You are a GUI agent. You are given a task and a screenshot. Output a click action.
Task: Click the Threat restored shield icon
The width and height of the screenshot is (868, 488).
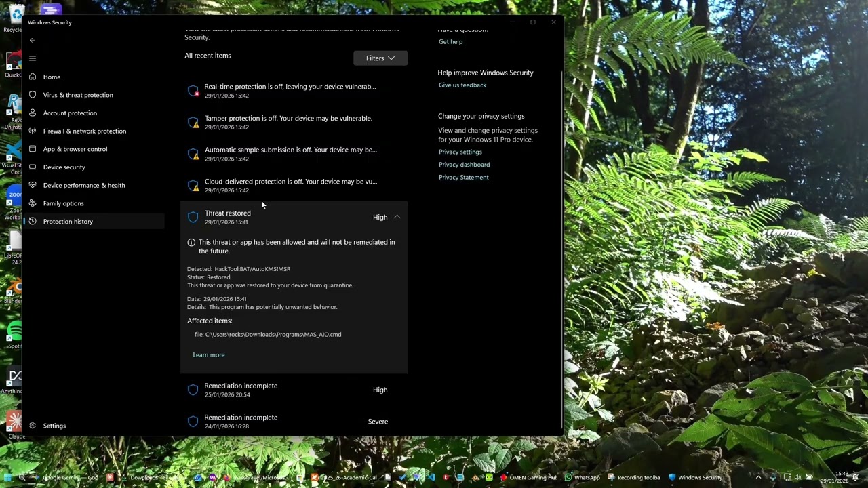(x=193, y=218)
